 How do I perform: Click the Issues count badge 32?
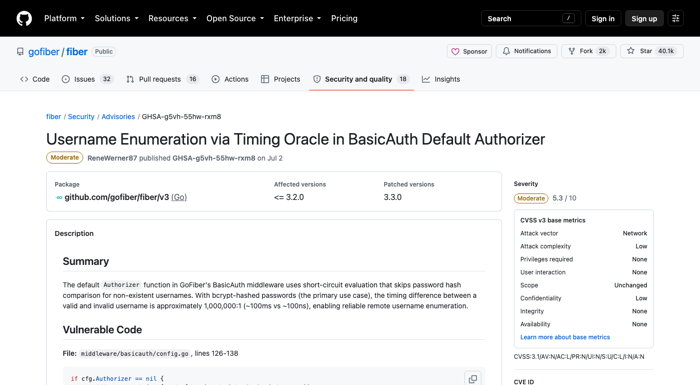point(106,79)
